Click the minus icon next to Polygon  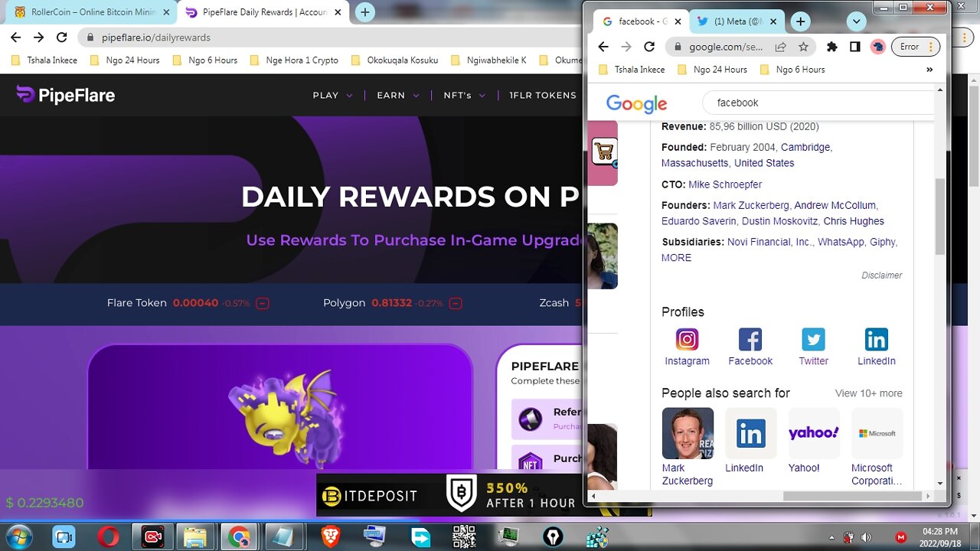[456, 303]
